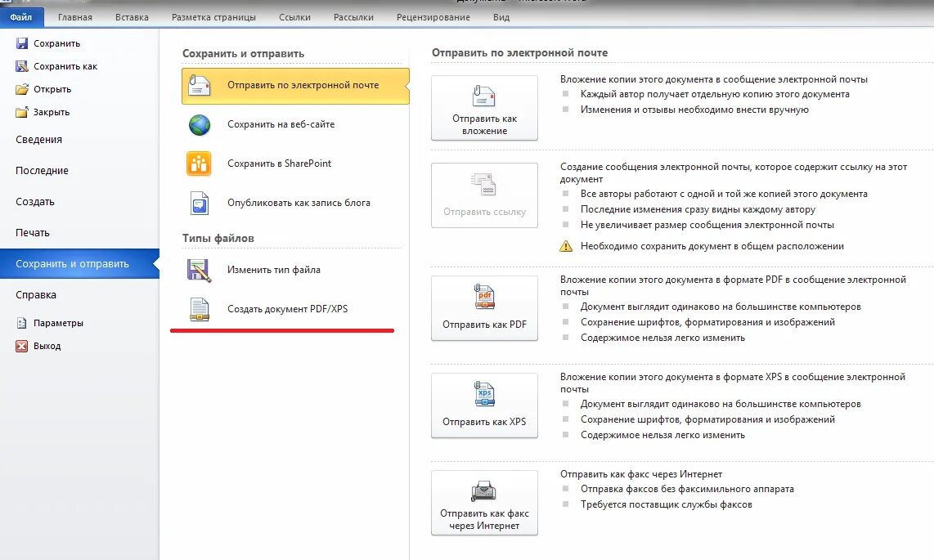
Task: Choose Открыть in the left menu
Action: pyautogui.click(x=52, y=89)
